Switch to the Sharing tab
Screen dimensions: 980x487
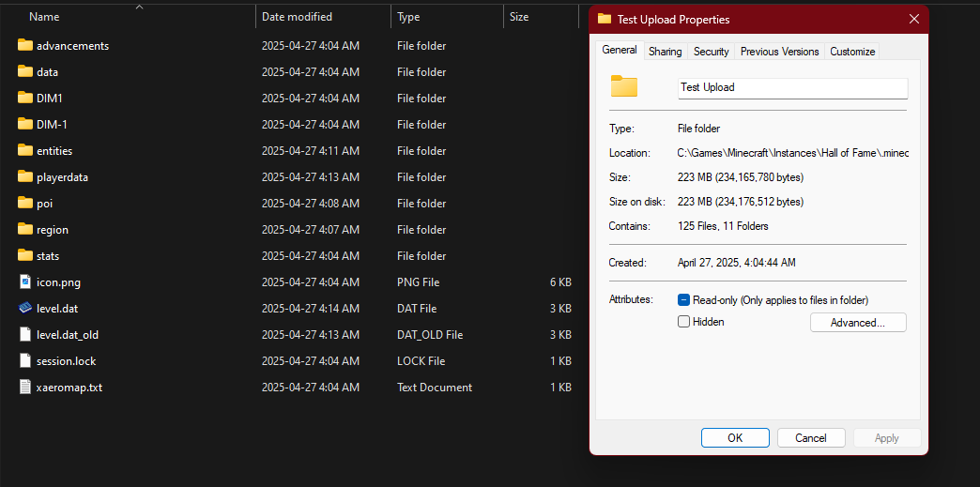click(666, 52)
